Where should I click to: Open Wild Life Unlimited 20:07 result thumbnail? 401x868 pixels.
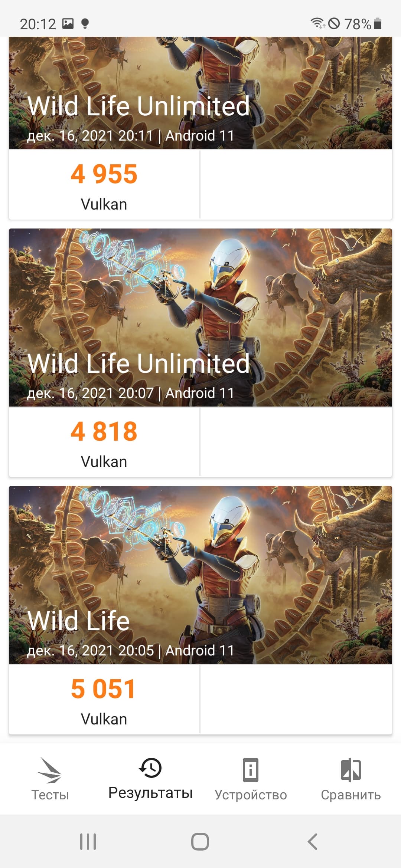point(200,317)
